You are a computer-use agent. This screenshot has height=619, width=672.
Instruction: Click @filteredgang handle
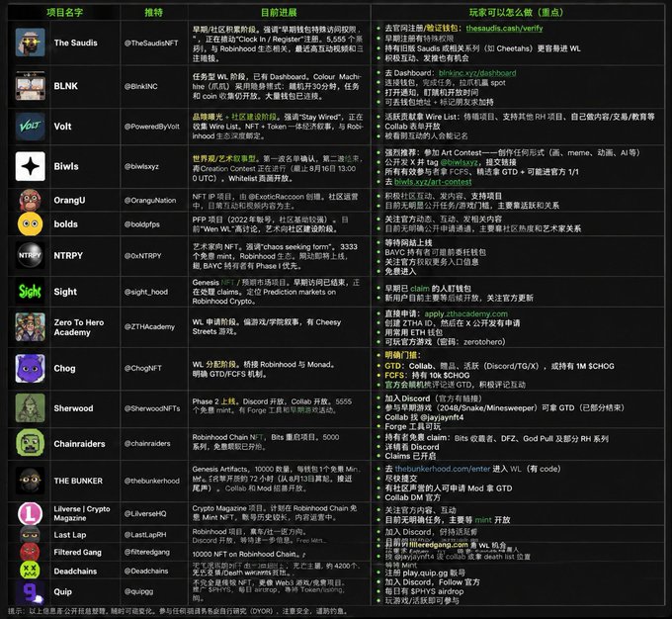point(146,552)
